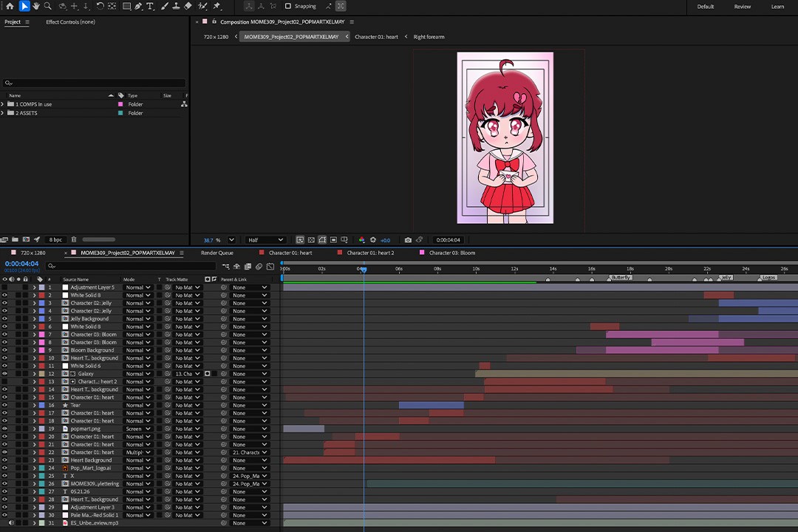Select the Selection (arrow) tool
Viewport: 798px width, 532px height.
click(x=24, y=6)
